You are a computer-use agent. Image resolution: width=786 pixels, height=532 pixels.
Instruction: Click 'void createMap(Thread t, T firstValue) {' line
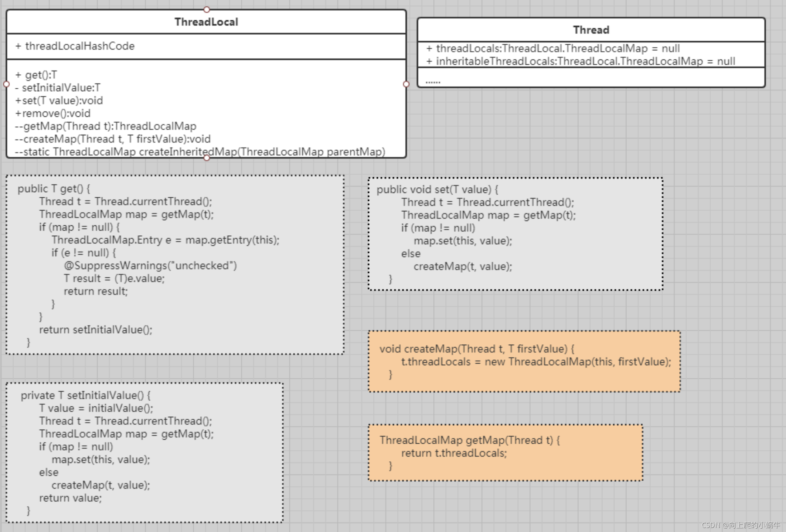point(477,349)
